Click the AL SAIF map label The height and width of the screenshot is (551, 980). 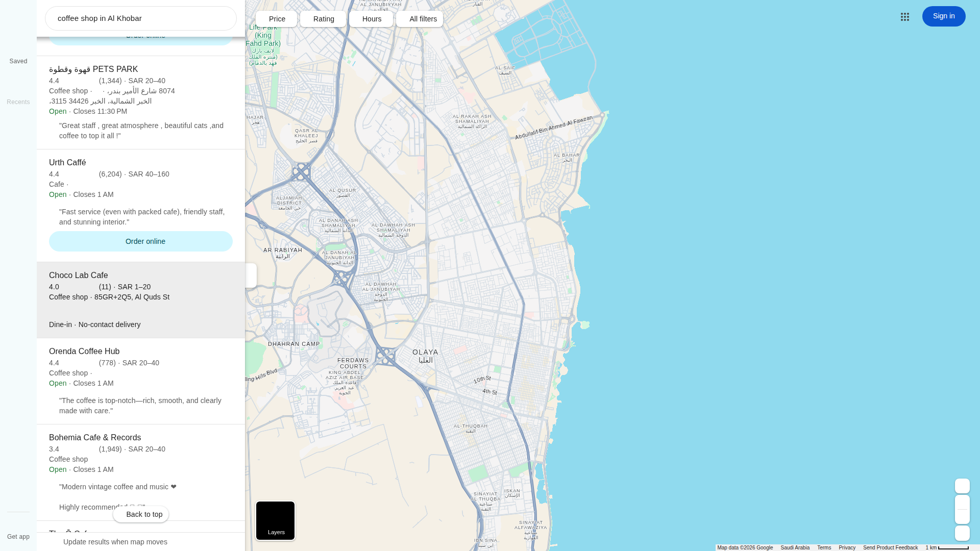click(505, 70)
